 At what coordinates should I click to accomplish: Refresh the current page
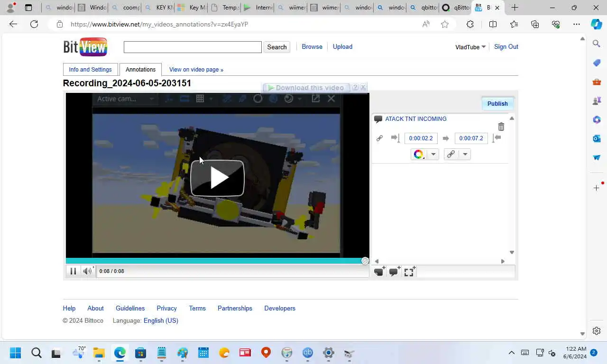[x=34, y=24]
